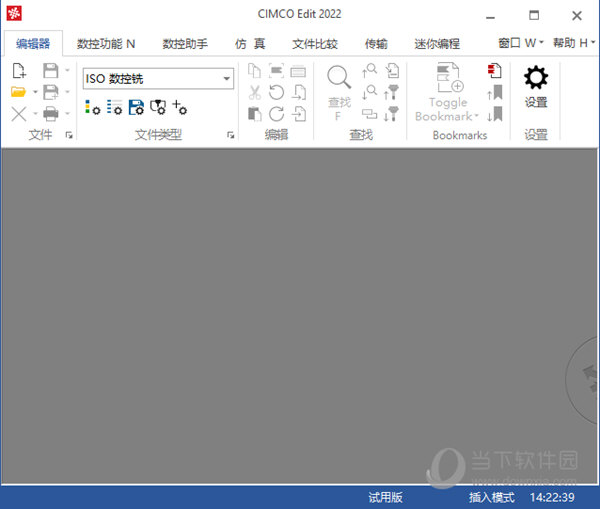Screen dimensions: 600x509
Task: Click the large magnifier 查找 button
Action: click(339, 93)
